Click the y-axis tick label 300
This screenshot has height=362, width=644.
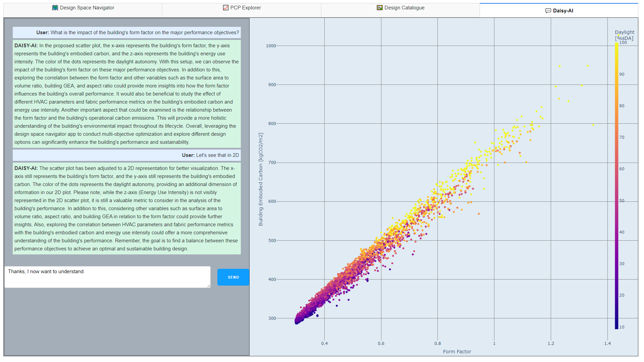point(272,318)
